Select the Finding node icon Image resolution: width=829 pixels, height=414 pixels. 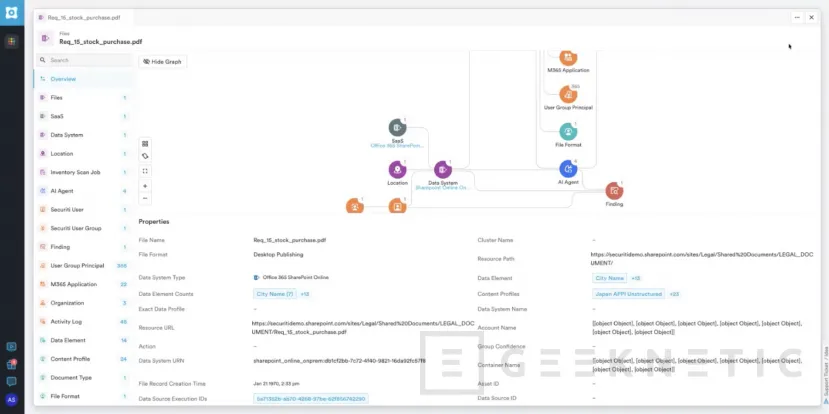[x=614, y=191]
